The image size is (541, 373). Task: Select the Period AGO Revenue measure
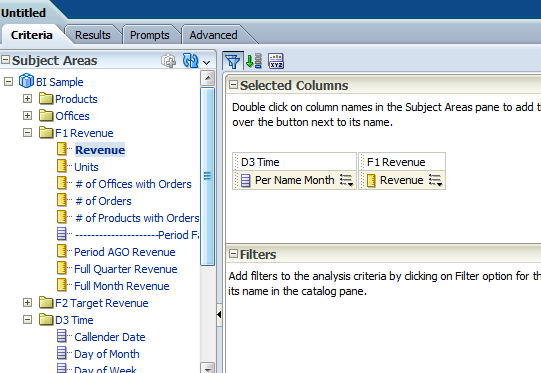[125, 252]
